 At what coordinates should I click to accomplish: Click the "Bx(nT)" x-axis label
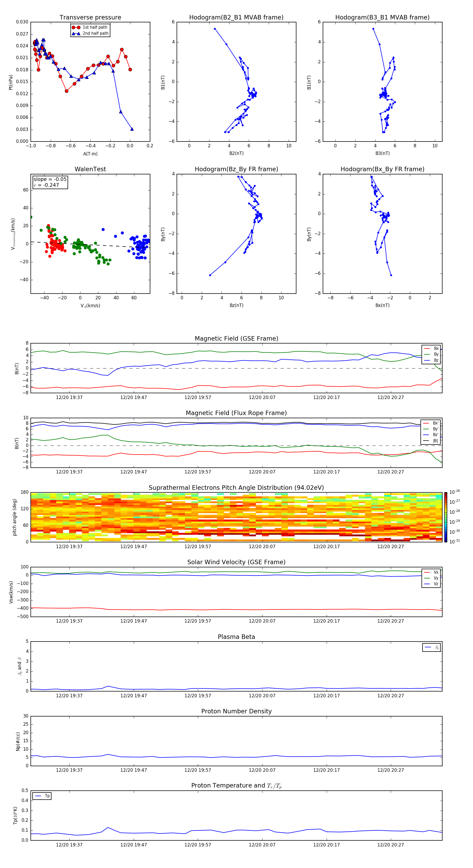382,305
